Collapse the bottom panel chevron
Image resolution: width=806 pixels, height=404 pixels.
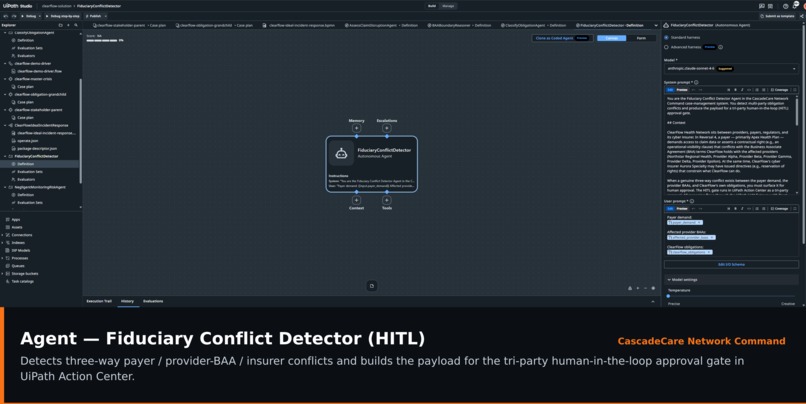coord(653,301)
